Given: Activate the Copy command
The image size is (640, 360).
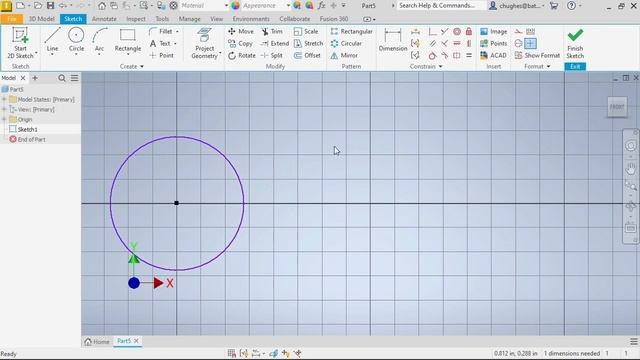Looking at the screenshot, I should [240, 43].
